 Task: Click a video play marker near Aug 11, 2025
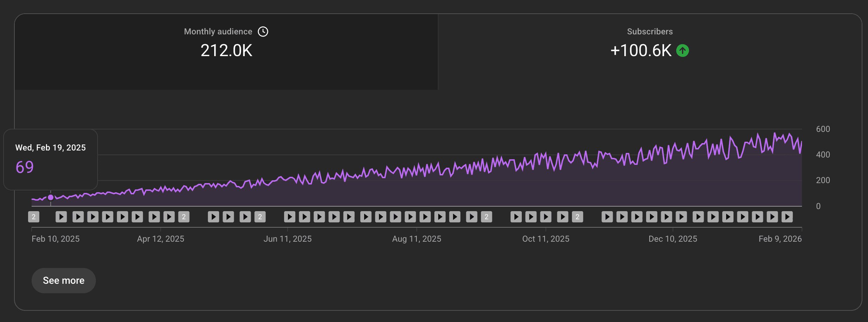(x=411, y=217)
